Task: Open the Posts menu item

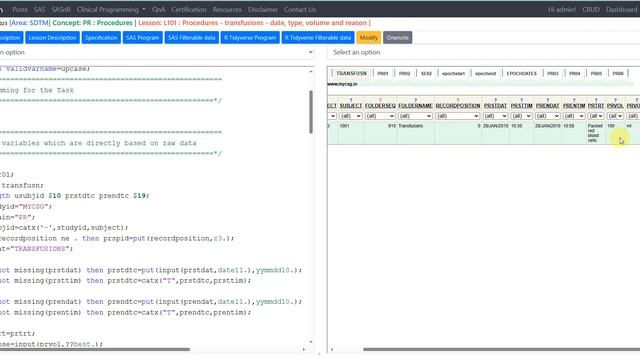Action: 20,9
